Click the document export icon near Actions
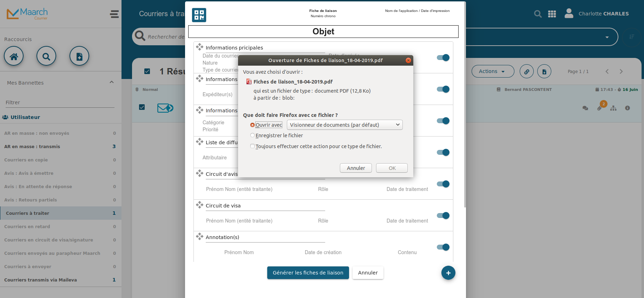Image resolution: width=644 pixels, height=298 pixels. [544, 72]
